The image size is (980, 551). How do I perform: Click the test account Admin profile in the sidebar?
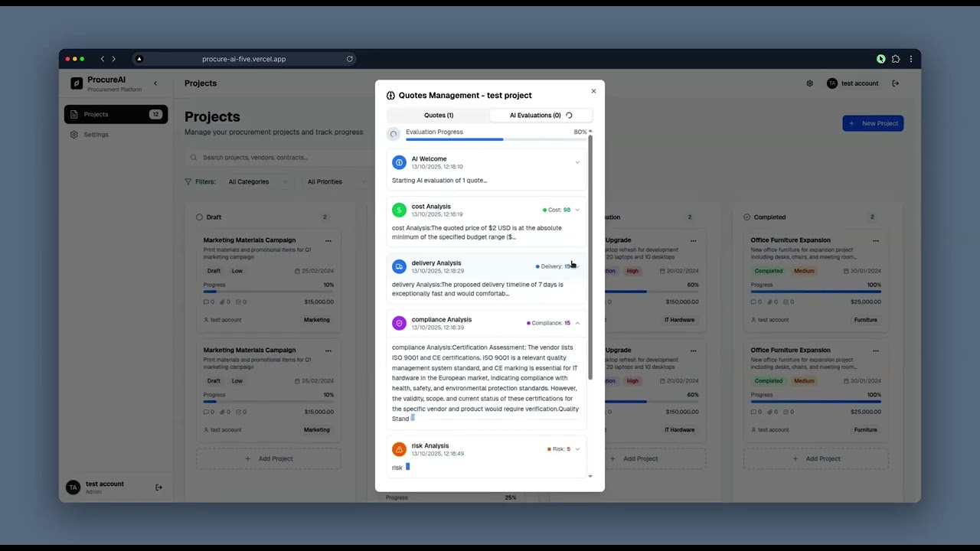[104, 487]
